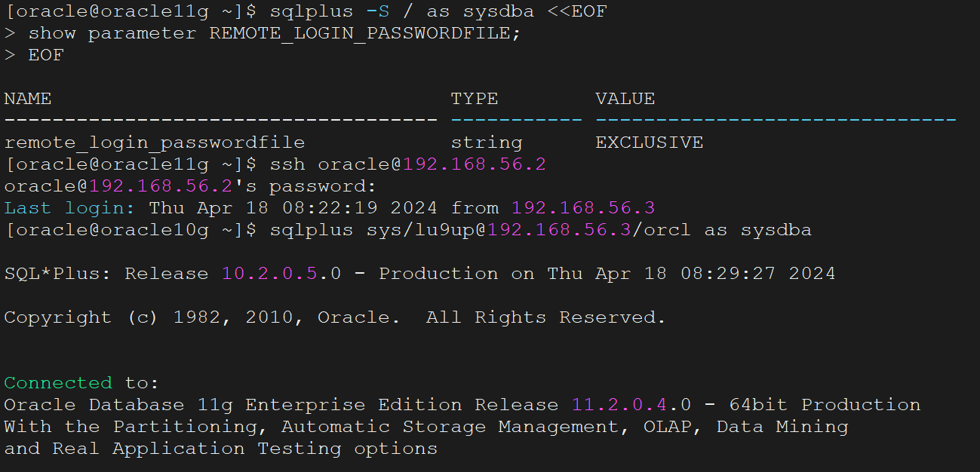Click the Real Application Testing options line

coord(220,449)
